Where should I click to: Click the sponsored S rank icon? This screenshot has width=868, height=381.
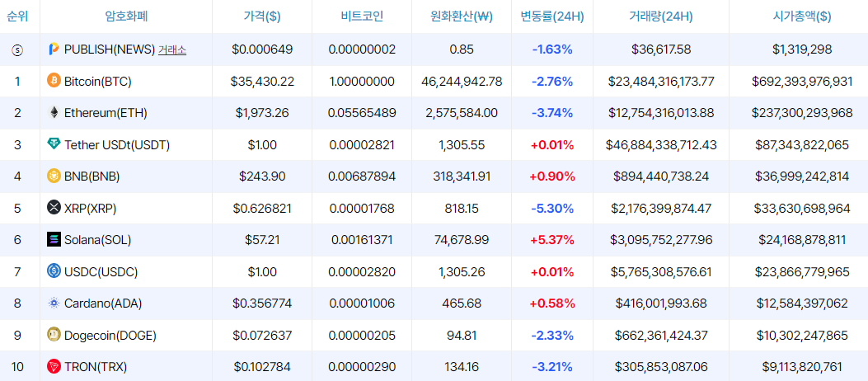pyautogui.click(x=17, y=49)
